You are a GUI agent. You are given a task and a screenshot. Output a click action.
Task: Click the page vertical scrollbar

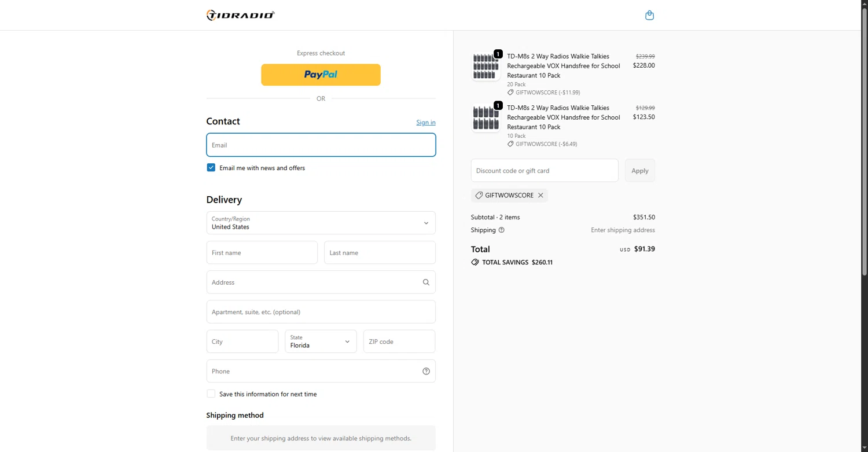coord(865,174)
